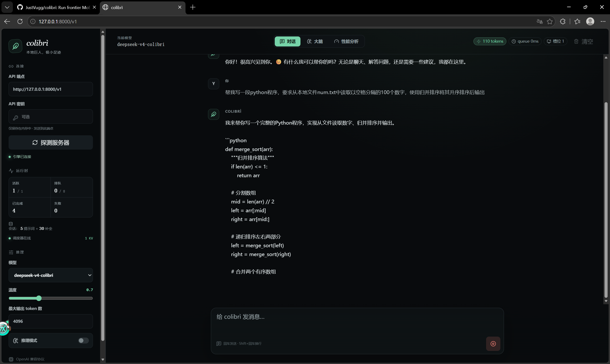Click the 活跃 count cell
The width and height of the screenshot is (610, 364).
[30, 187]
